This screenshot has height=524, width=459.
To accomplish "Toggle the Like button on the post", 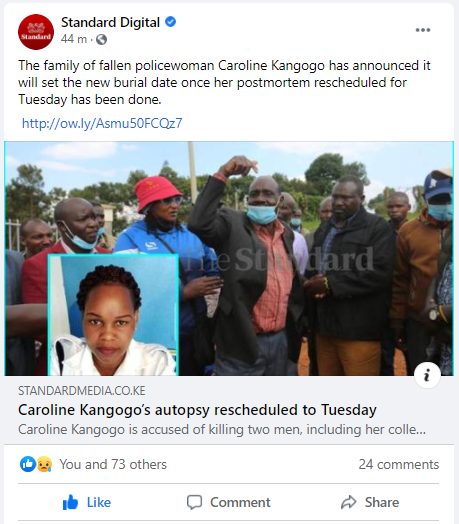I will [87, 502].
